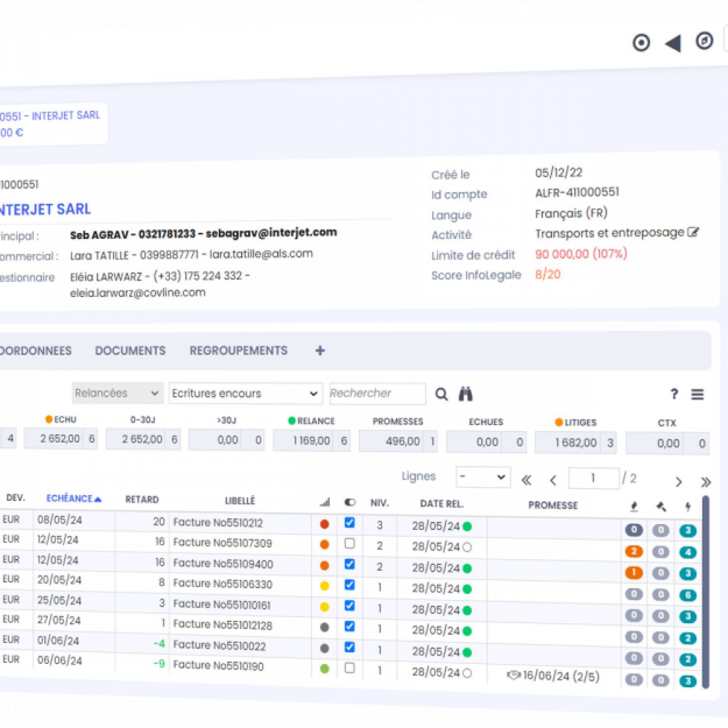Edit the Activité field with the pencil icon

[693, 232]
